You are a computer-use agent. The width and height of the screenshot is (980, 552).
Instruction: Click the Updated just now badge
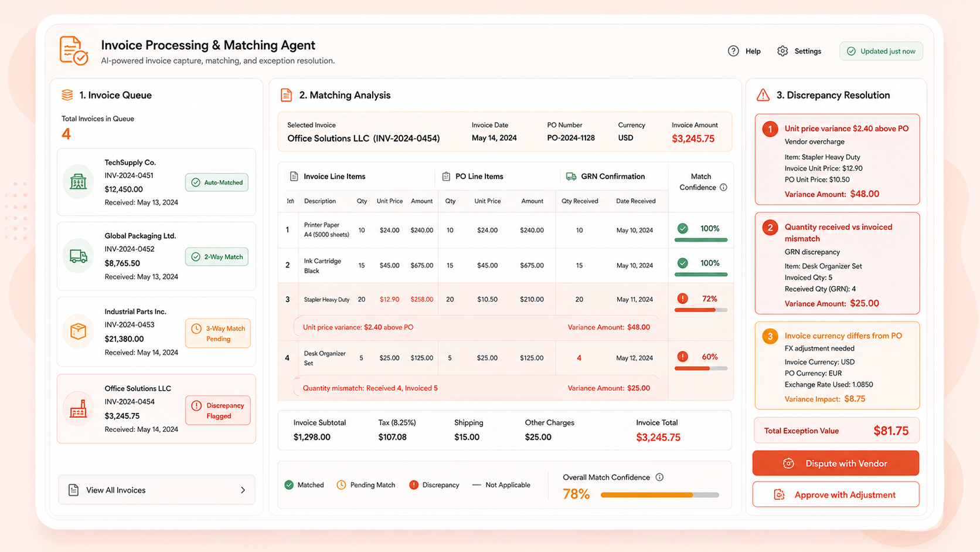click(881, 51)
